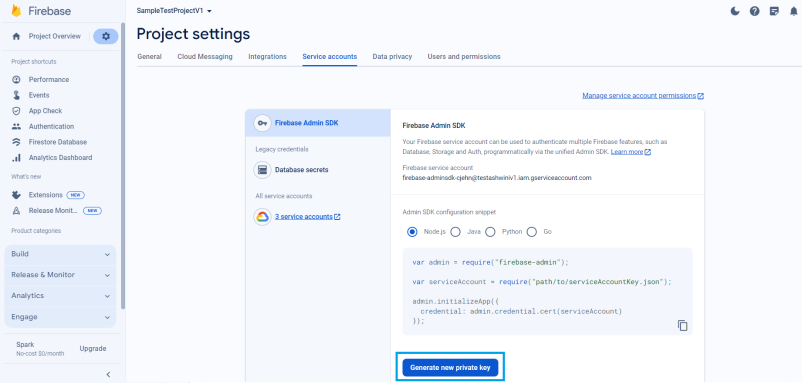This screenshot has height=383, width=802.
Task: Select the Go radio button
Action: (x=531, y=232)
